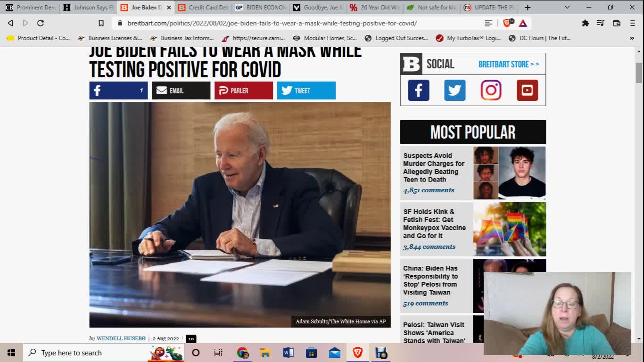The width and height of the screenshot is (644, 362).
Task: Switch to the Not safe for kids tab
Action: [x=432, y=8]
